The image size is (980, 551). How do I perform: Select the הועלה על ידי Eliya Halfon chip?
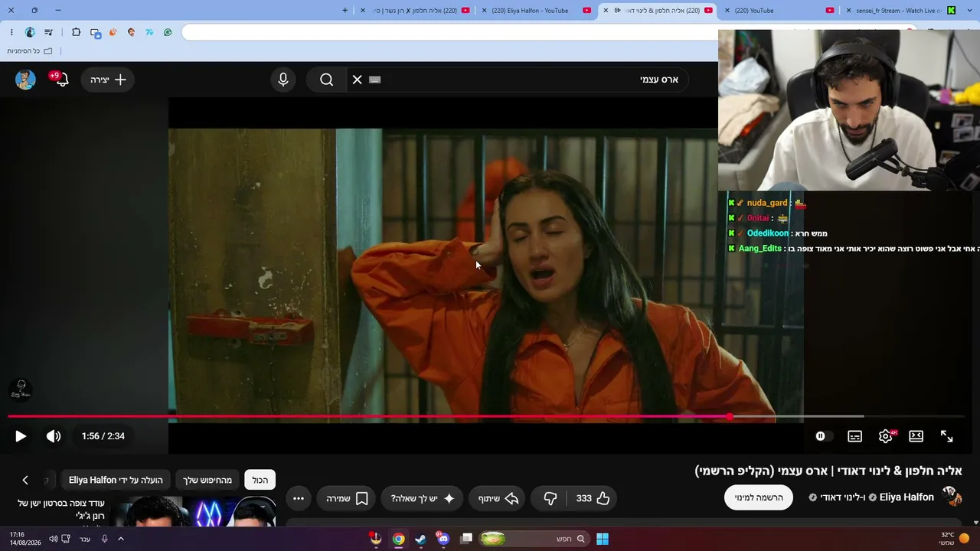(x=116, y=480)
